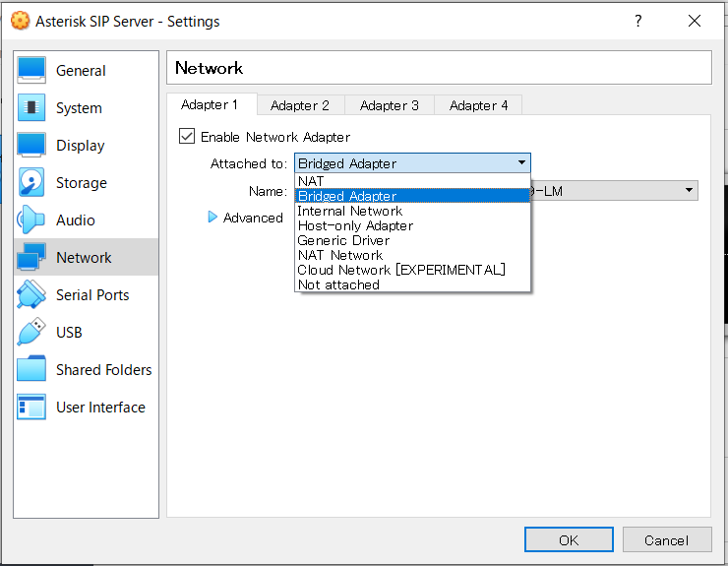Click the VirtualBox settings gear title icon

[x=20, y=21]
